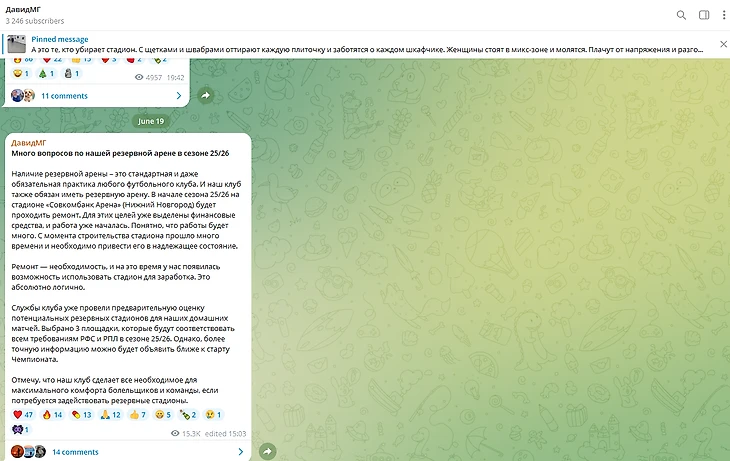Click the views eye icon showing 15.3K
730x461 pixels.
[175, 434]
